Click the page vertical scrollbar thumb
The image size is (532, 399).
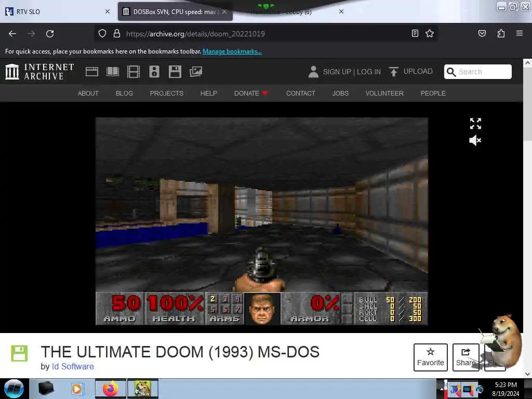(x=527, y=105)
